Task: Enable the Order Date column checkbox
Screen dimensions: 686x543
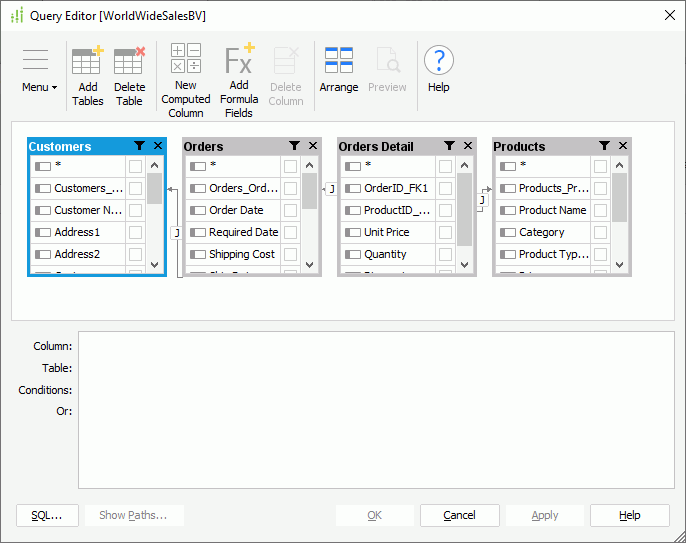Action: pos(290,210)
